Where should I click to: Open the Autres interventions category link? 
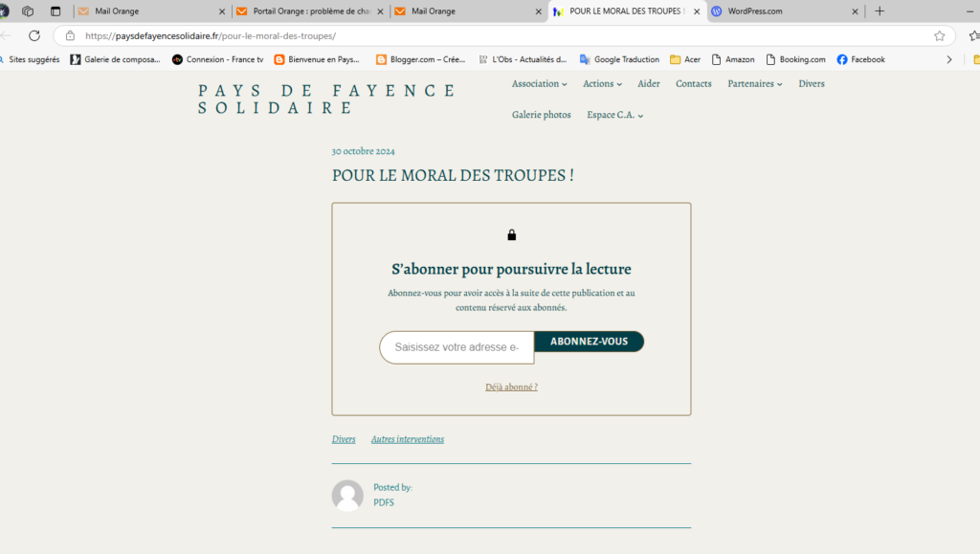(407, 439)
